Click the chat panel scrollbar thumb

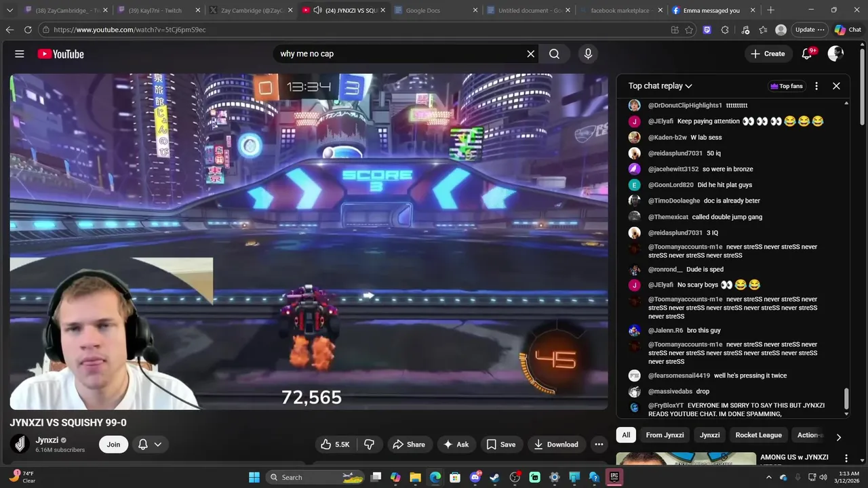pos(846,399)
